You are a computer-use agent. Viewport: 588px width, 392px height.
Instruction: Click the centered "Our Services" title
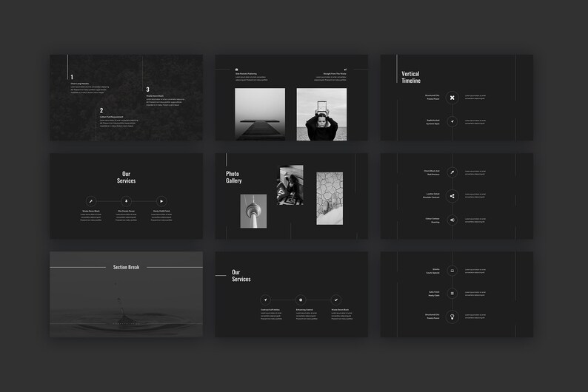(x=126, y=177)
